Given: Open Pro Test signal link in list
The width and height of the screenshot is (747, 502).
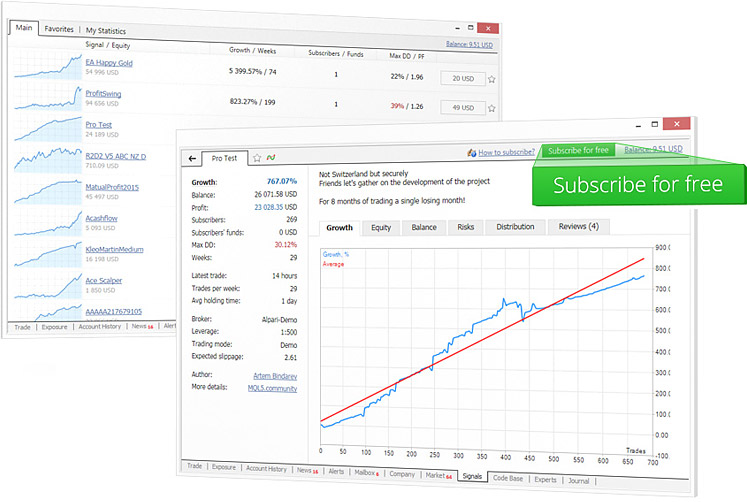Looking at the screenshot, I should point(99,125).
